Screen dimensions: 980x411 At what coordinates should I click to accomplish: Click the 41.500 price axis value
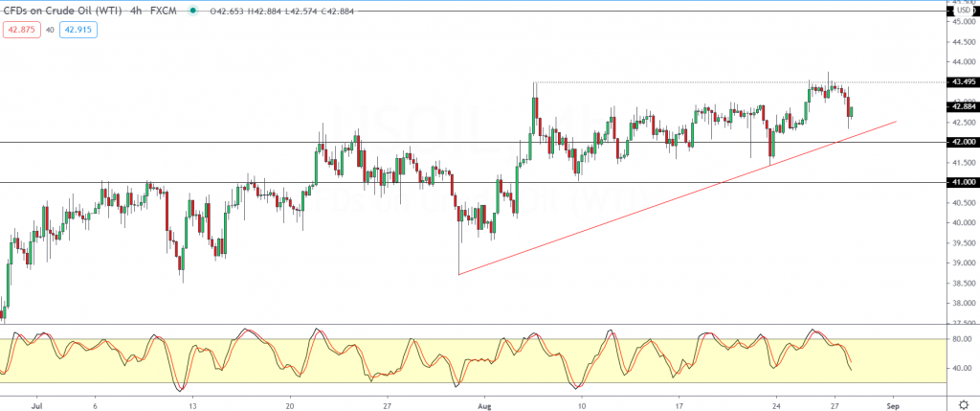pos(963,163)
